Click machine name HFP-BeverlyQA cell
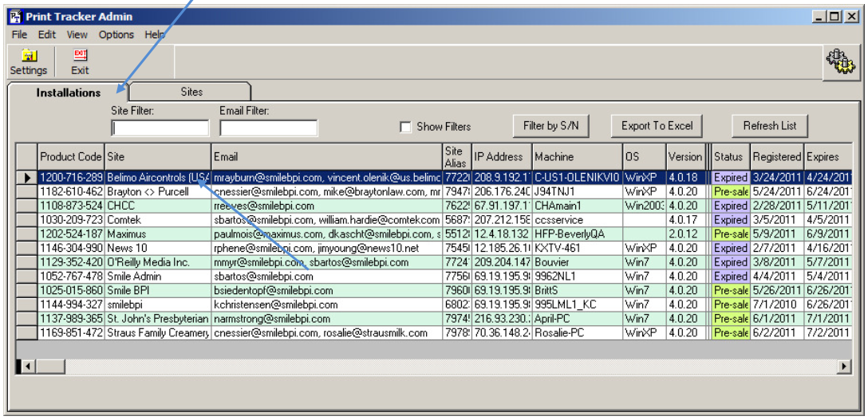Screen dimensions: 868x420 tap(578, 234)
